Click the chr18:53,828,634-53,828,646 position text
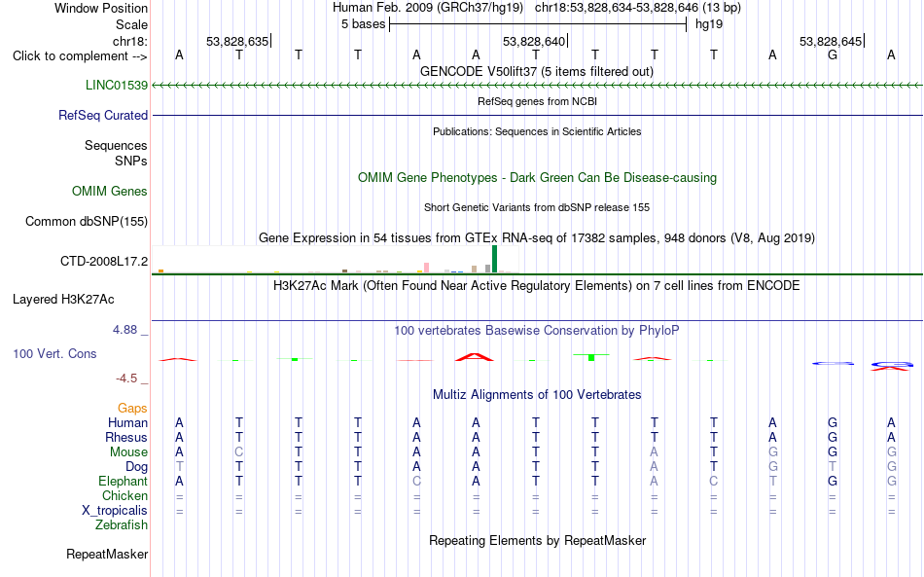The height and width of the screenshot is (577, 924). click(638, 8)
